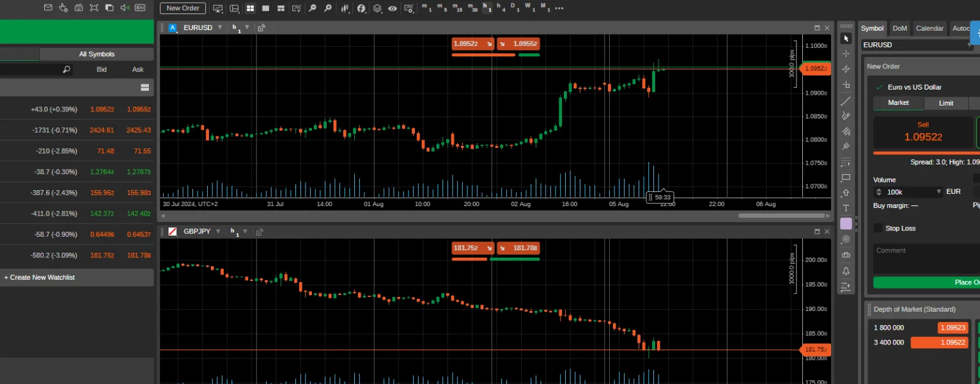Pick the lavender color swatch in drawing toolbar
Screen dimensions: 980x384
pos(846,223)
